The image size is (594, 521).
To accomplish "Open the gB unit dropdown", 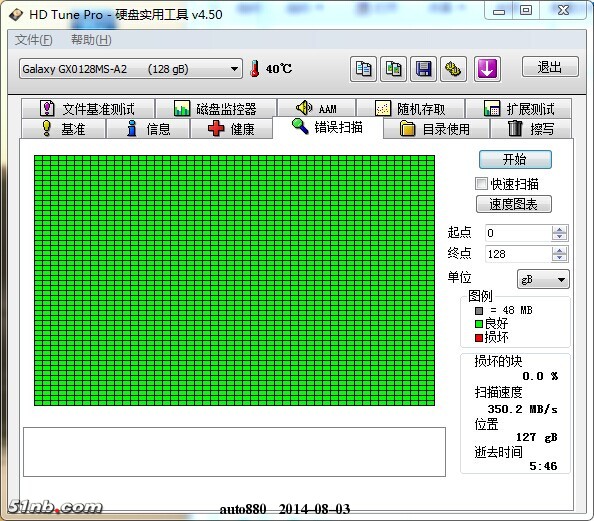I will click(543, 280).
